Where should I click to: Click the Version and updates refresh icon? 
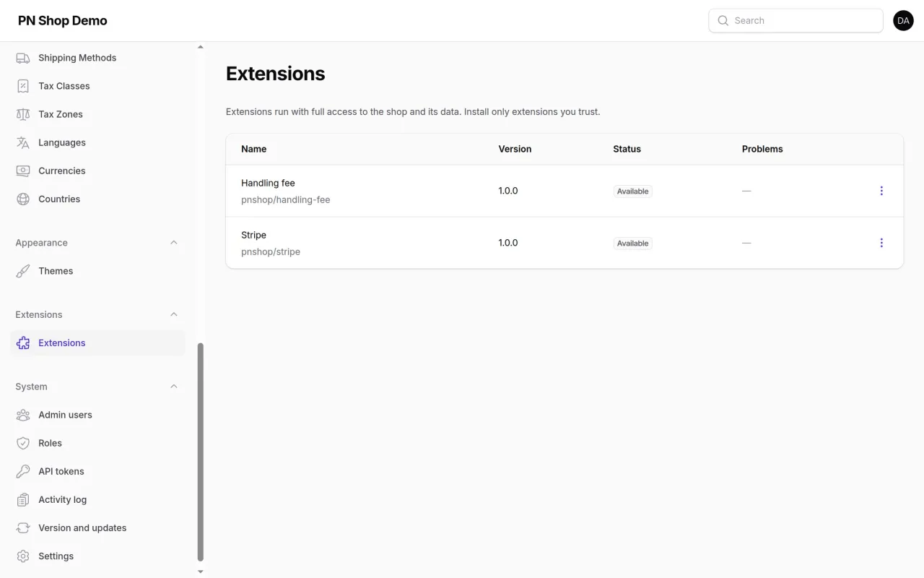point(23,527)
